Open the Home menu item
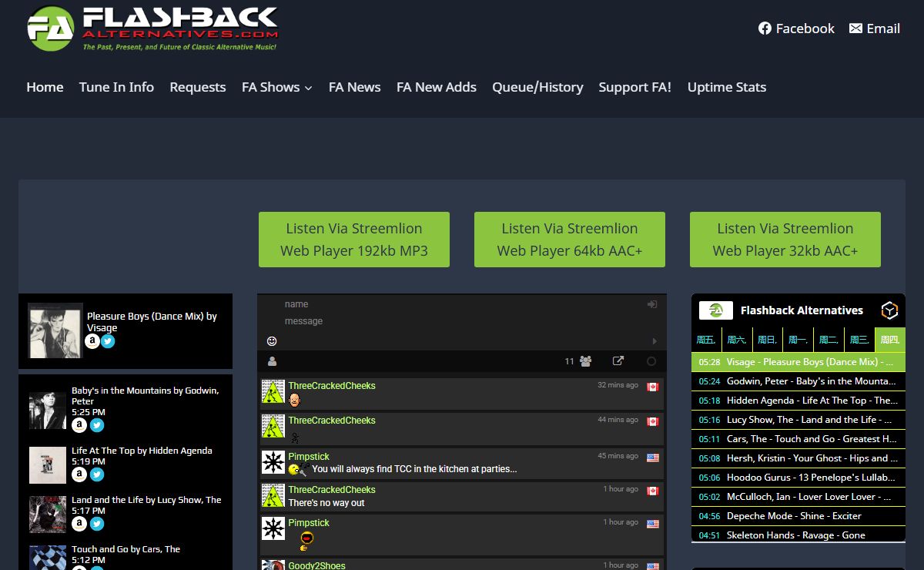Screen dimensions: 924x570 45,87
